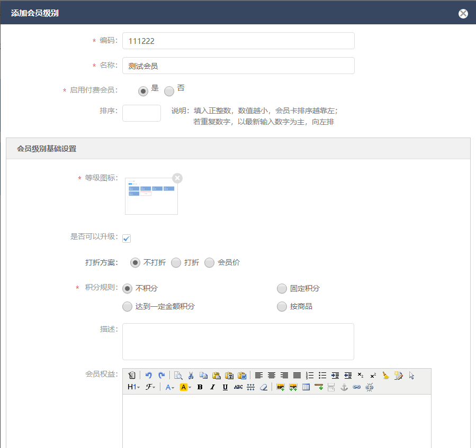This screenshot has width=476, height=448.
Task: Insert horizontal rule icon
Action: click(319, 387)
